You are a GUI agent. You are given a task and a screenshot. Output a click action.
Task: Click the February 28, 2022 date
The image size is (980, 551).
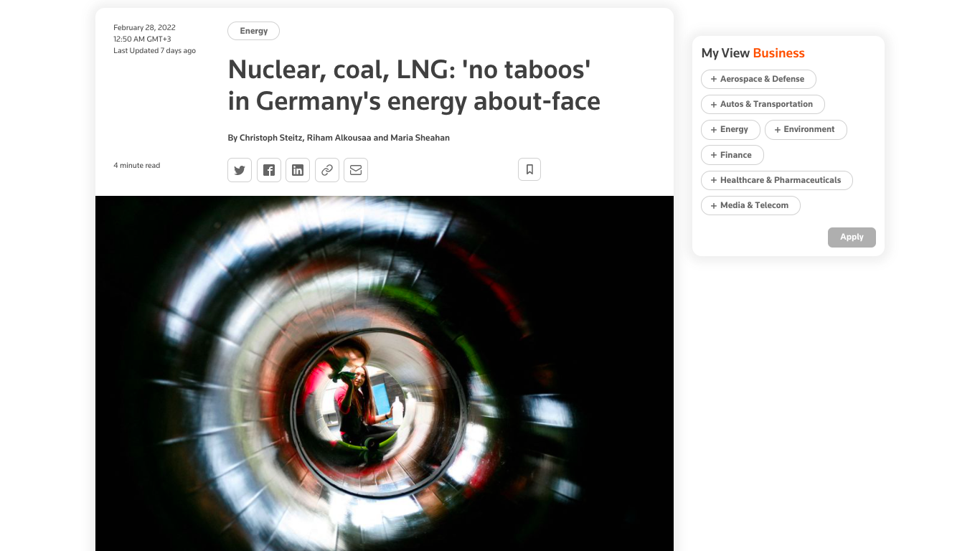[x=144, y=28]
